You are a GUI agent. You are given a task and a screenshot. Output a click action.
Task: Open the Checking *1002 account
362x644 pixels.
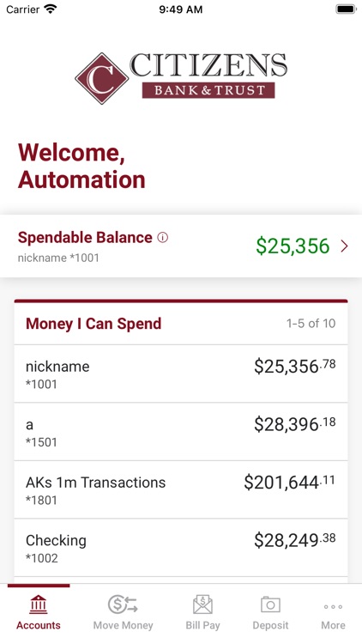[181, 548]
